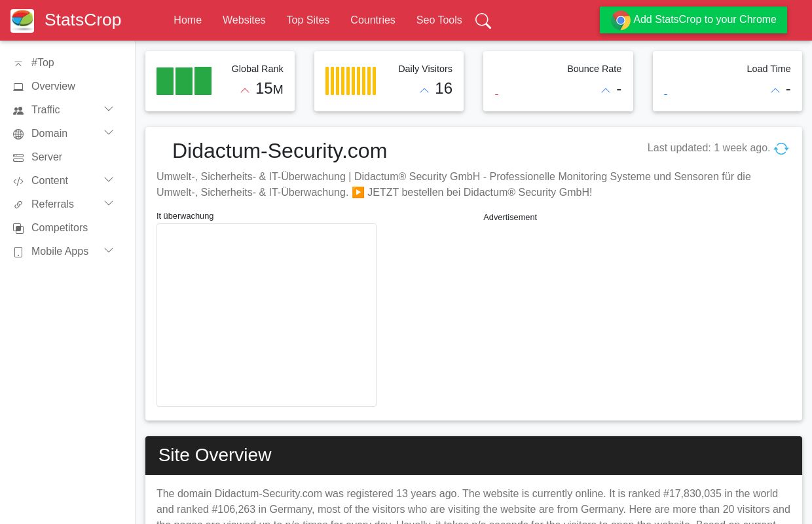Click Add StatsCrop to your Chrome button
Image resolution: width=812 pixels, height=524 pixels.
click(693, 20)
